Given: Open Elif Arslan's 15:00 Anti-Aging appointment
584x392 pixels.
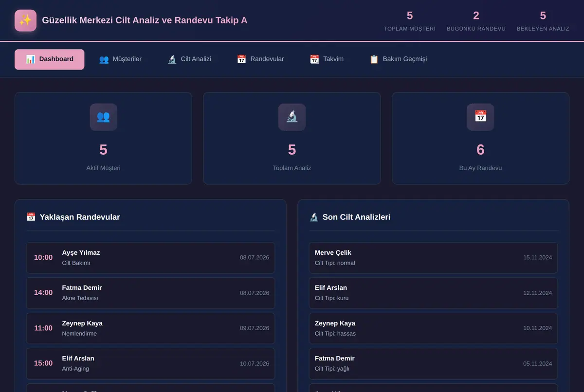Looking at the screenshot, I should click(x=150, y=363).
